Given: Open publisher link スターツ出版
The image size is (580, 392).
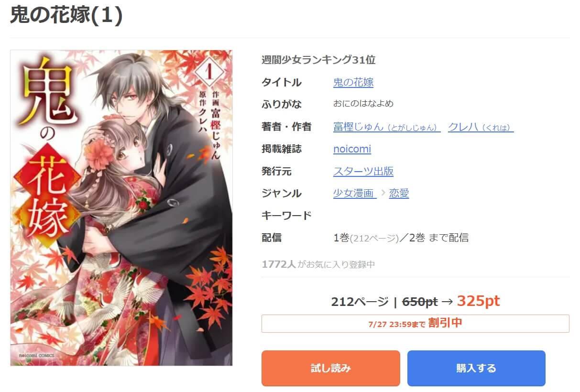Looking at the screenshot, I should pyautogui.click(x=363, y=171).
